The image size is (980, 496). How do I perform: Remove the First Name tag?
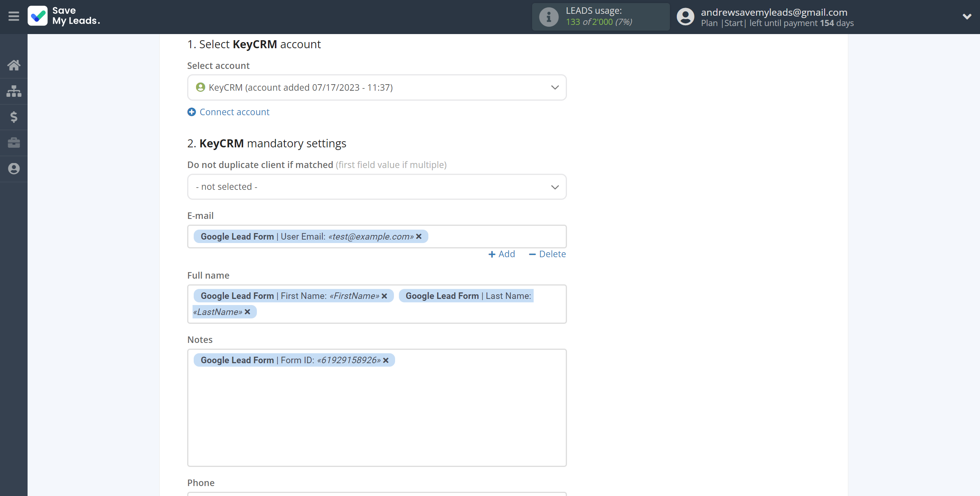(x=384, y=296)
